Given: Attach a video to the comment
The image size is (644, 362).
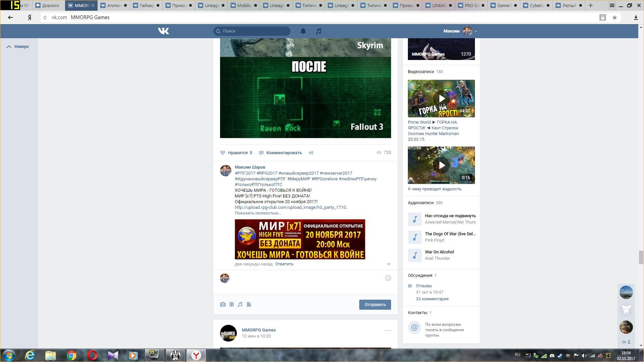Looking at the screenshot, I should (231, 304).
